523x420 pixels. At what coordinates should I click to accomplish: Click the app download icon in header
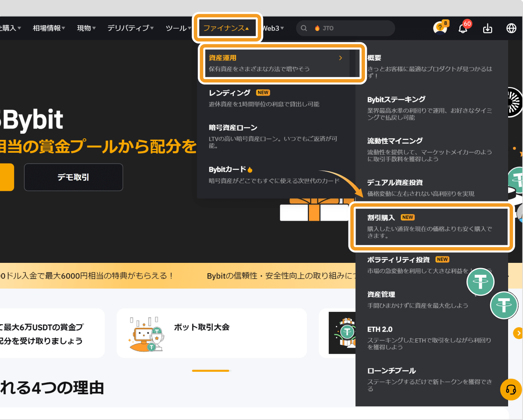pyautogui.click(x=487, y=29)
